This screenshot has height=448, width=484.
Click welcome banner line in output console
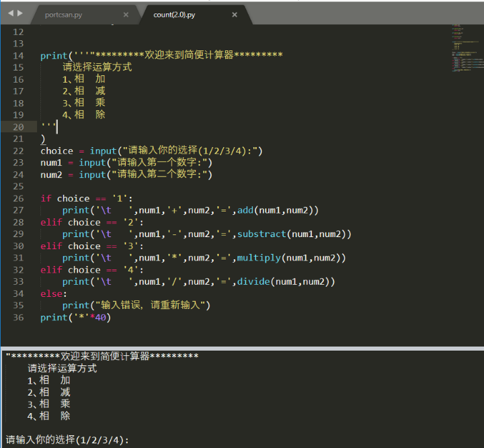click(x=102, y=357)
